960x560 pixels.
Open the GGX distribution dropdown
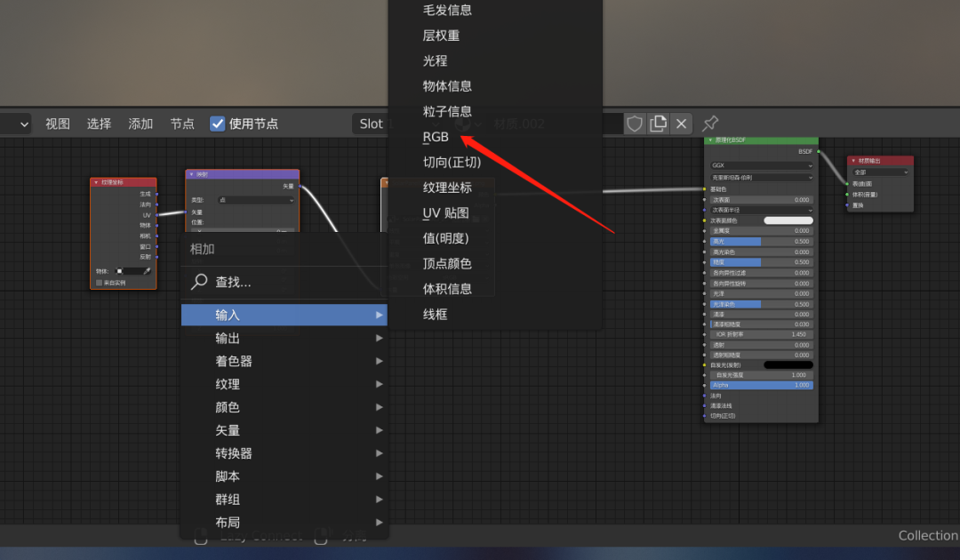[762, 165]
